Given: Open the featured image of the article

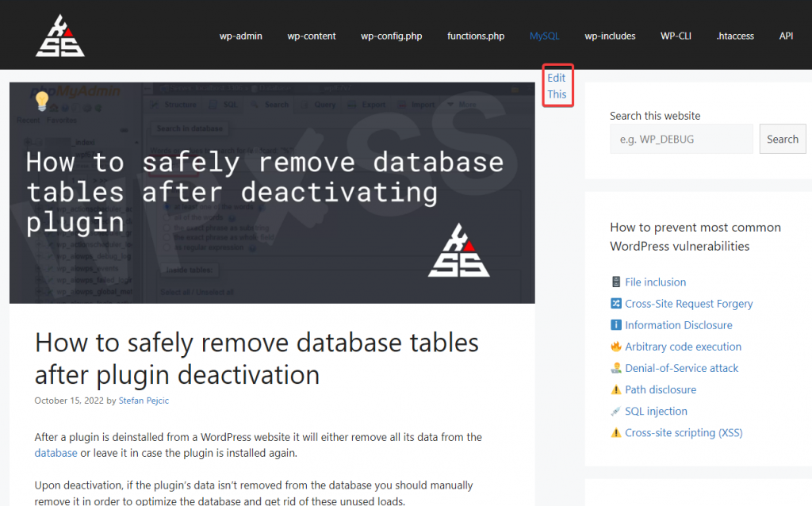Looking at the screenshot, I should click(272, 193).
